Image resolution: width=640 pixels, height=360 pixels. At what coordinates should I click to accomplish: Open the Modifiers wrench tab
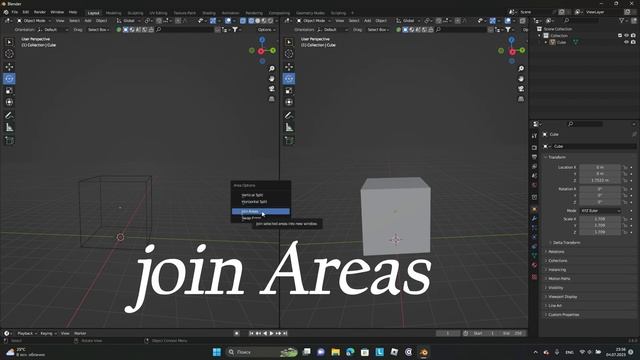pyautogui.click(x=534, y=219)
